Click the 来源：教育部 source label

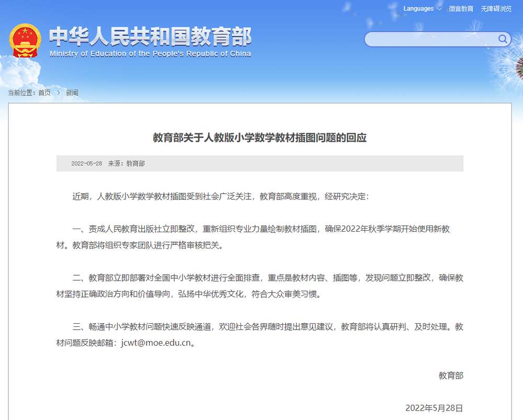pos(126,163)
